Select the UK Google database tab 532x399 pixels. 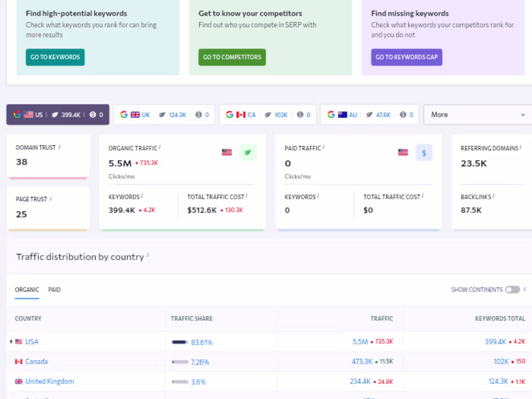point(164,115)
